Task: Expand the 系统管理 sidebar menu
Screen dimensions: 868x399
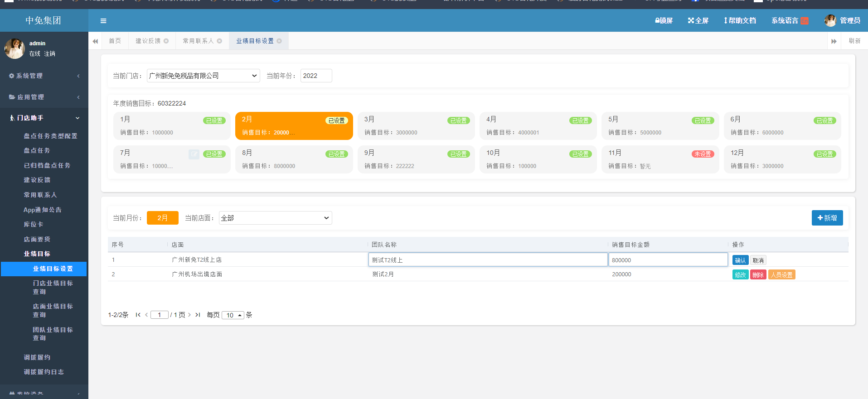Action: click(x=44, y=76)
